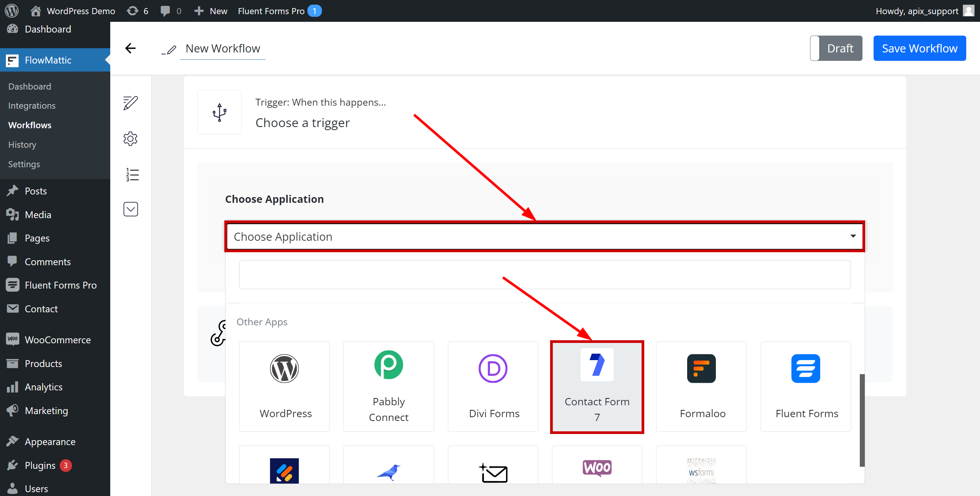Screen dimensions: 980x496
Task: Open FlowMattic Workflows submenu
Action: (30, 125)
